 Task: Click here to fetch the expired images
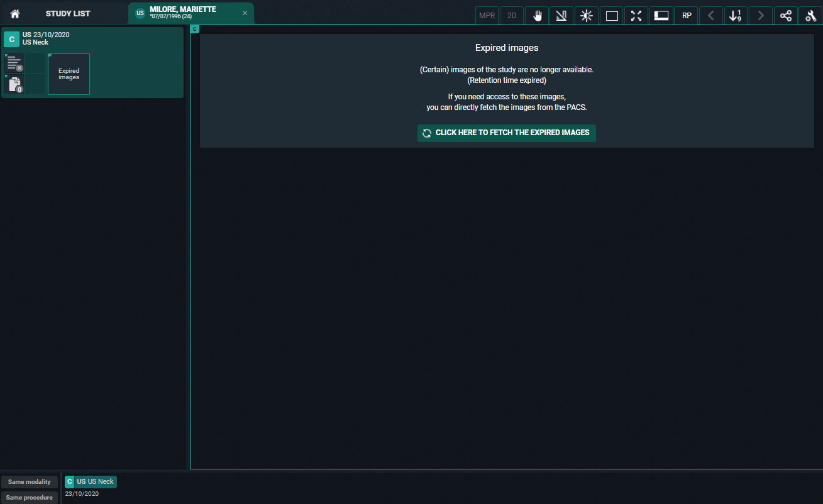point(507,133)
